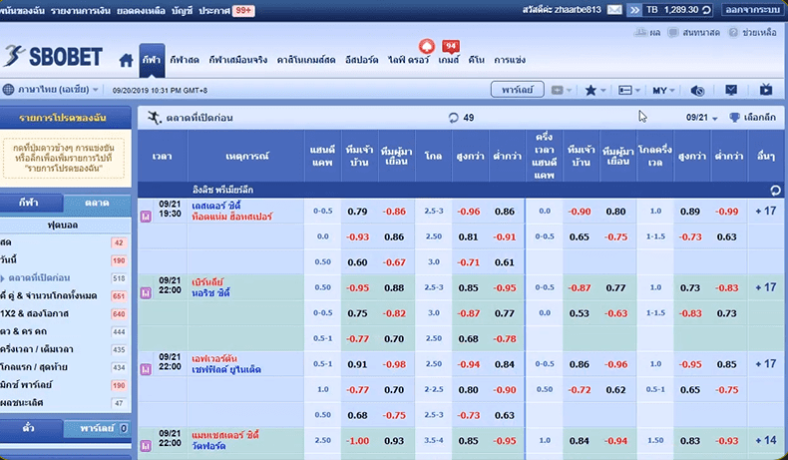Refresh the TB account balance
Screen dimensions: 788x460
point(706,10)
